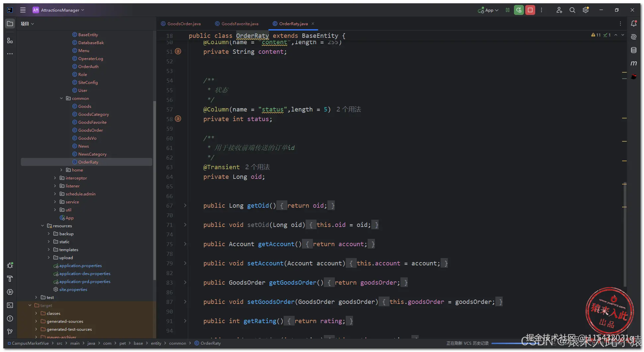This screenshot has height=352, width=644.
Task: Open the debug pause indicator in toolbar
Action: coord(508,10)
